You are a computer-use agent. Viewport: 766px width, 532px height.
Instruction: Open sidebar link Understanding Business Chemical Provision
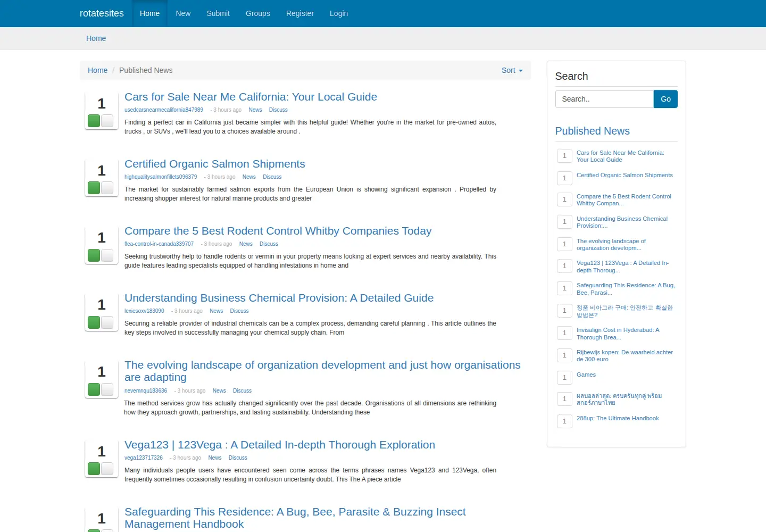(622, 222)
